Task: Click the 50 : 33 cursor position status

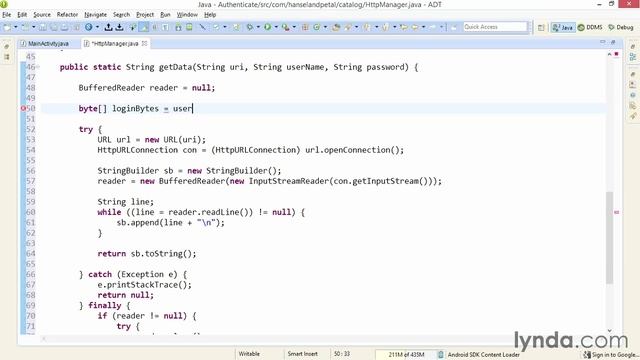Action: point(342,354)
